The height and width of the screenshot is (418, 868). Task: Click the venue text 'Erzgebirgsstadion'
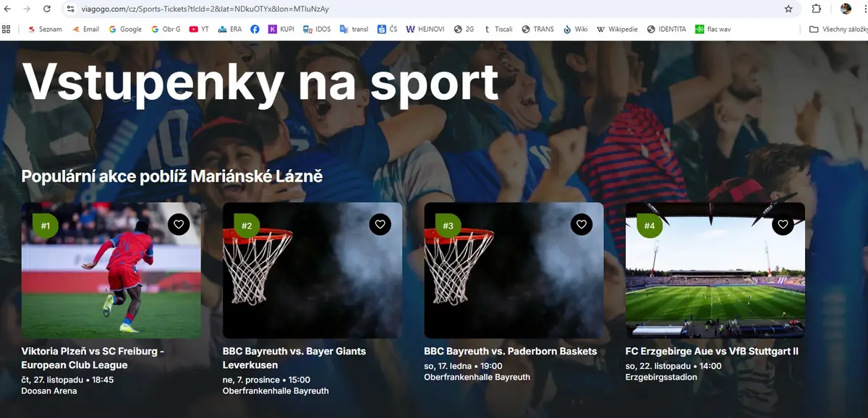[661, 378]
